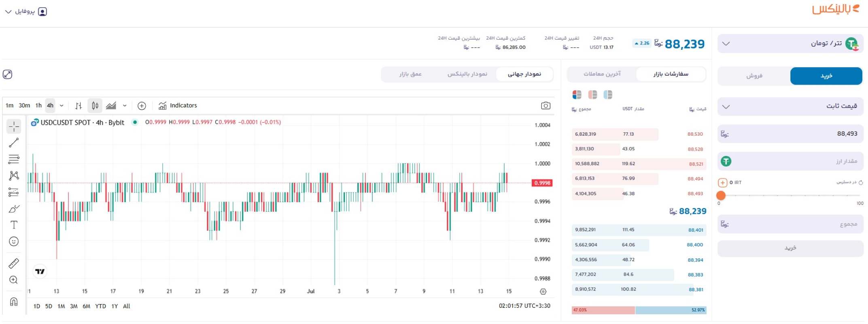Expand the Tether/Toman market selector

point(790,43)
